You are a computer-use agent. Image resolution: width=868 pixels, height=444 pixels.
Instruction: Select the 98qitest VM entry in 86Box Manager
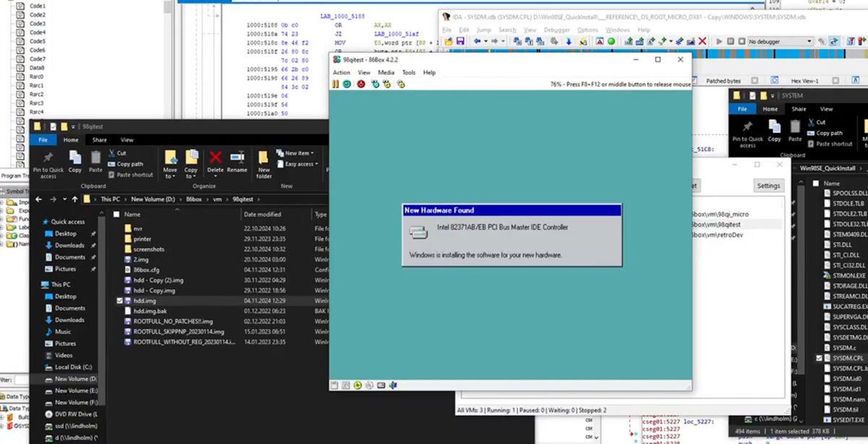click(x=718, y=225)
